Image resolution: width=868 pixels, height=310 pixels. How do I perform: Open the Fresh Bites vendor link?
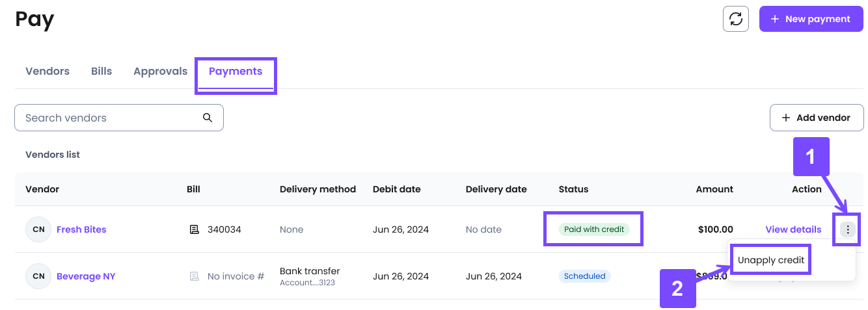(x=81, y=229)
